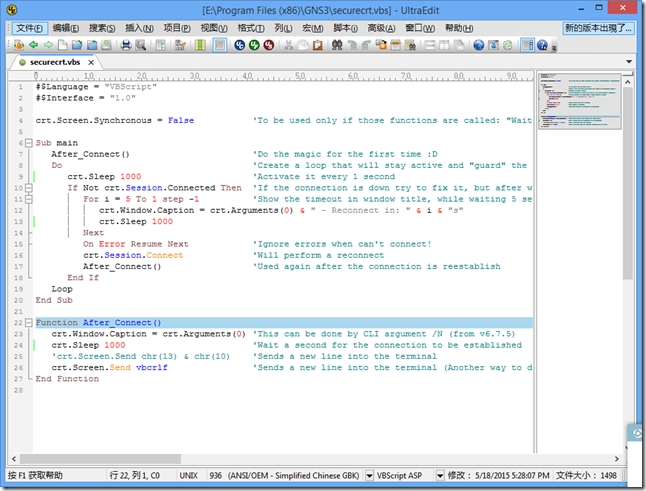
Task: Split window vertically via toolbar icon
Action: pos(444,45)
